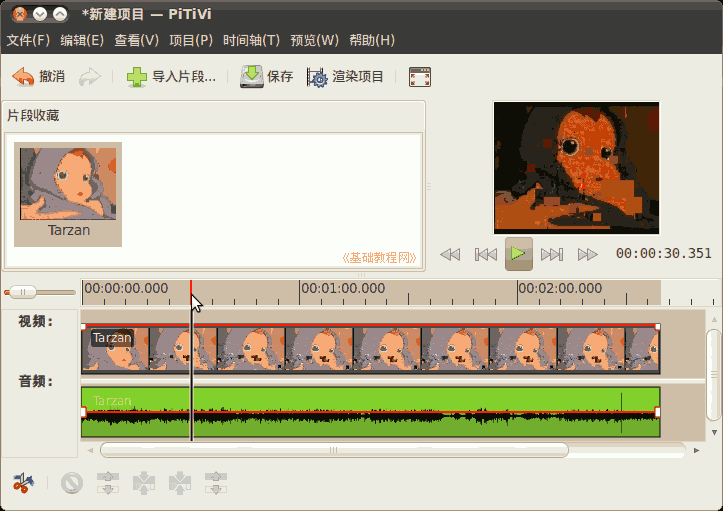The width and height of the screenshot is (723, 511).
Task: Toggle fullscreen view icon in toolbar
Action: [420, 77]
